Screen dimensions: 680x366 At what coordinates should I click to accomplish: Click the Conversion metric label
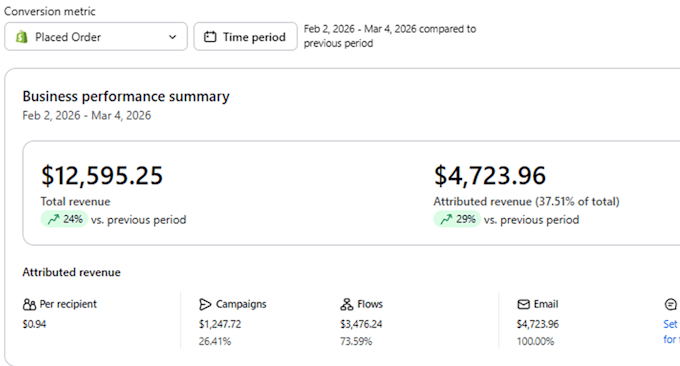click(x=49, y=11)
